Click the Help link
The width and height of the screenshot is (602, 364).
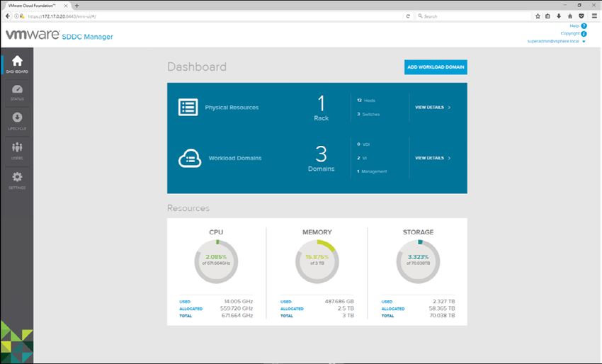pos(574,26)
